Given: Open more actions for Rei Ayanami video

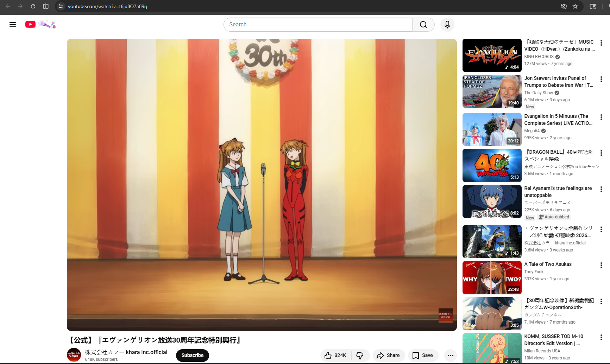Looking at the screenshot, I should click(601, 189).
